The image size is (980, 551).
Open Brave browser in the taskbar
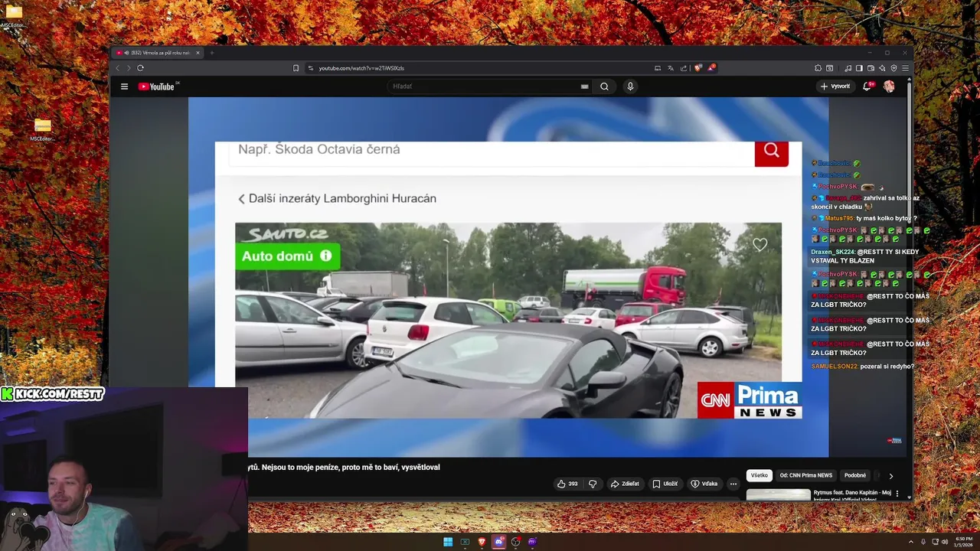(x=482, y=542)
